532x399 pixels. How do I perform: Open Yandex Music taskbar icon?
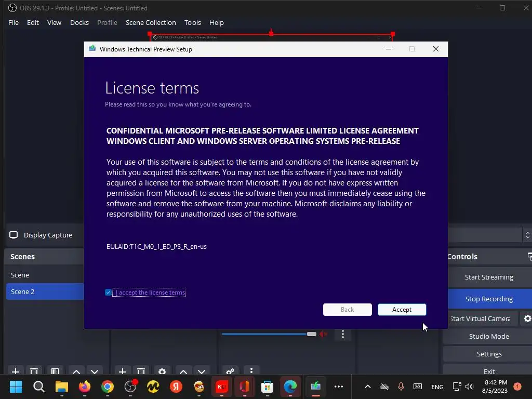(x=153, y=387)
